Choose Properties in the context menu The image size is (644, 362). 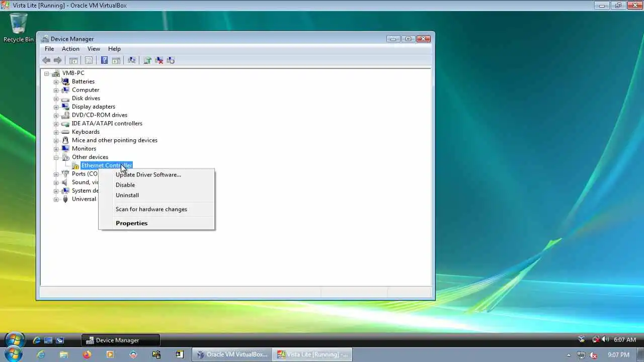coord(156,223)
